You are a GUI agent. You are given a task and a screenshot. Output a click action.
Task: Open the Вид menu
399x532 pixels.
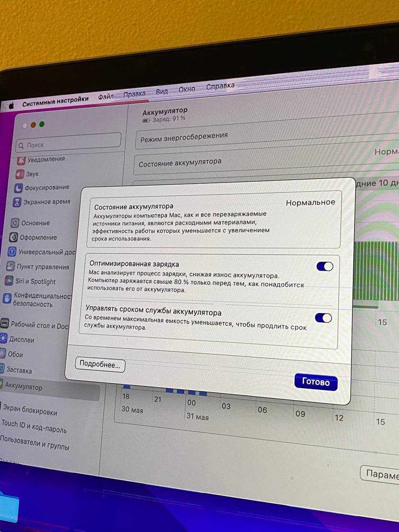pyautogui.click(x=162, y=91)
